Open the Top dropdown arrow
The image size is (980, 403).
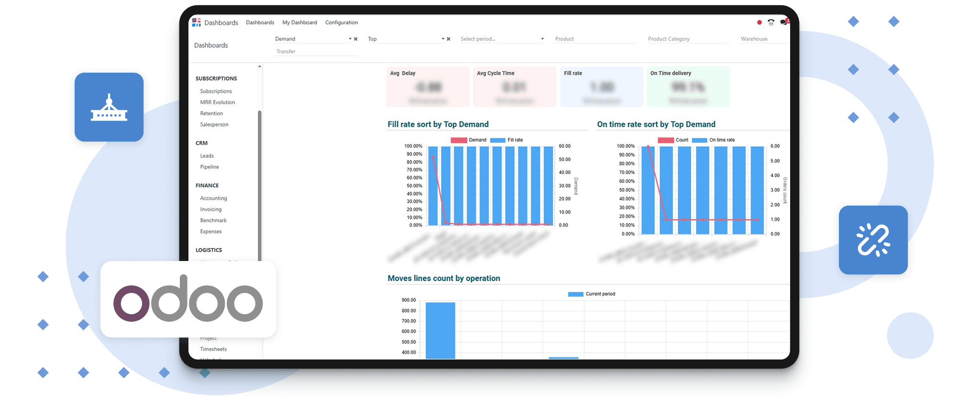click(443, 39)
